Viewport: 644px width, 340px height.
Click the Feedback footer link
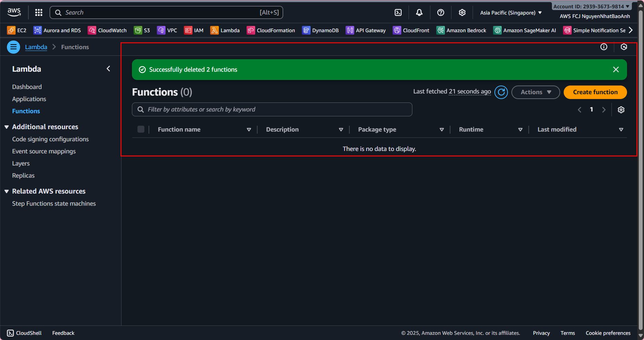[x=63, y=333]
